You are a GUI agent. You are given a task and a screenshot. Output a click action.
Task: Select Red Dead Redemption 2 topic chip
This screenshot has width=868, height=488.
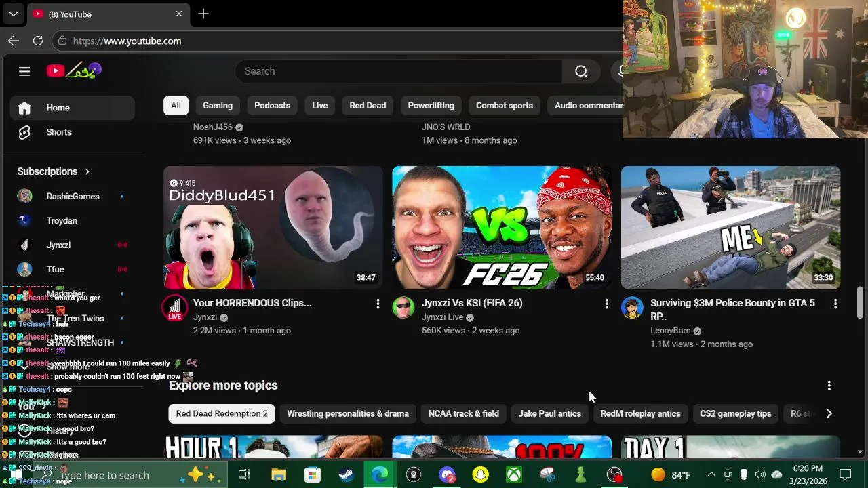pos(222,413)
